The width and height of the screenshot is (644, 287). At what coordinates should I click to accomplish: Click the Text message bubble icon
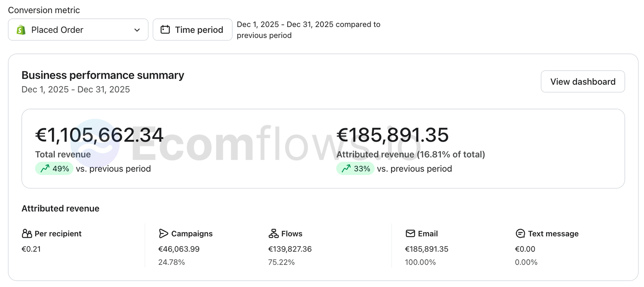pos(520,234)
